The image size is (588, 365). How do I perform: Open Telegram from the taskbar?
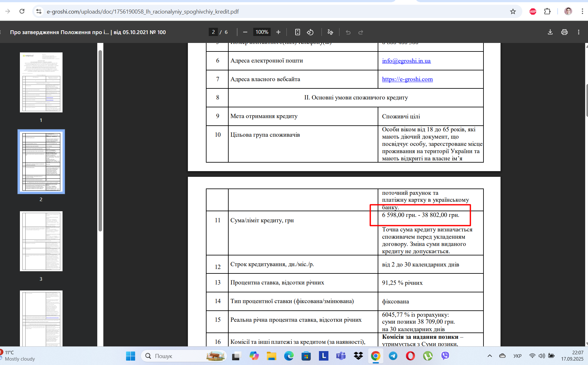(393, 356)
